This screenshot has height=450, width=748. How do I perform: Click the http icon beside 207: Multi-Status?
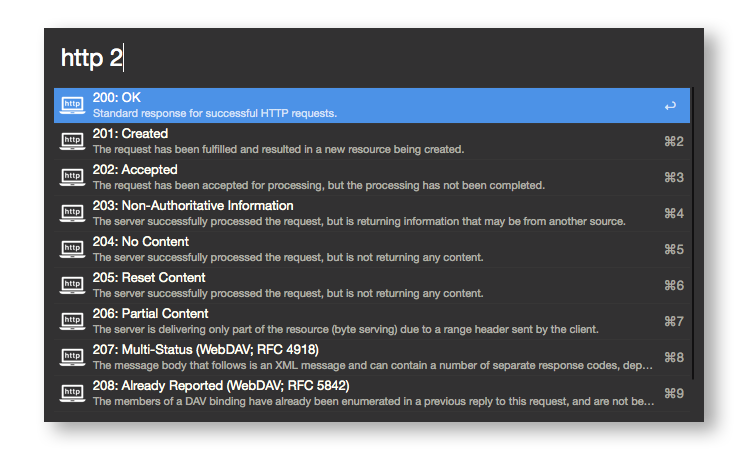pyautogui.click(x=72, y=357)
